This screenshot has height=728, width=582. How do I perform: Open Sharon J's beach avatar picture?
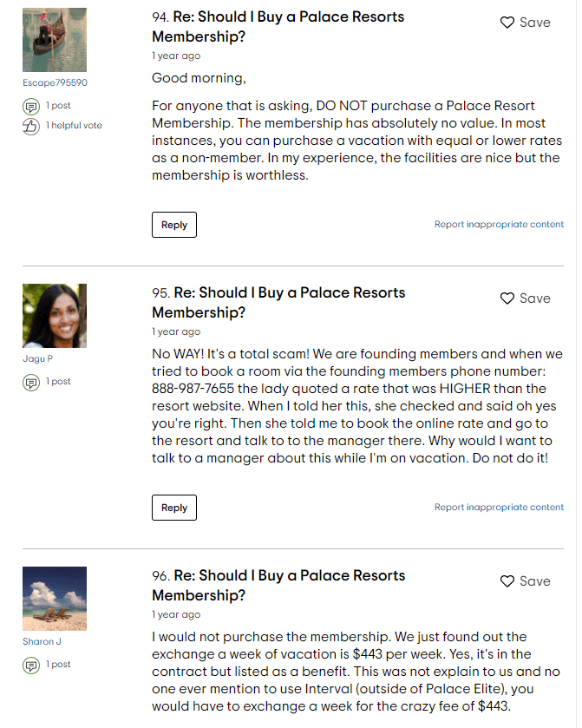point(55,599)
